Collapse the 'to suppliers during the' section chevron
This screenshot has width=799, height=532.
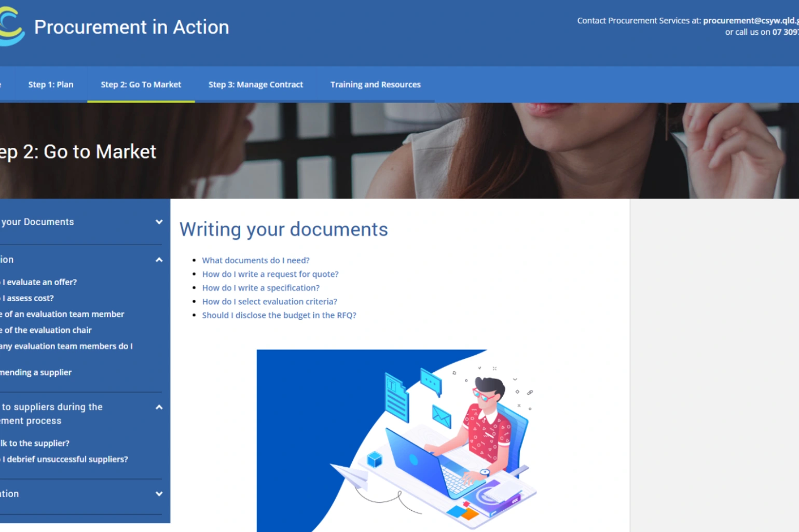pyautogui.click(x=159, y=407)
